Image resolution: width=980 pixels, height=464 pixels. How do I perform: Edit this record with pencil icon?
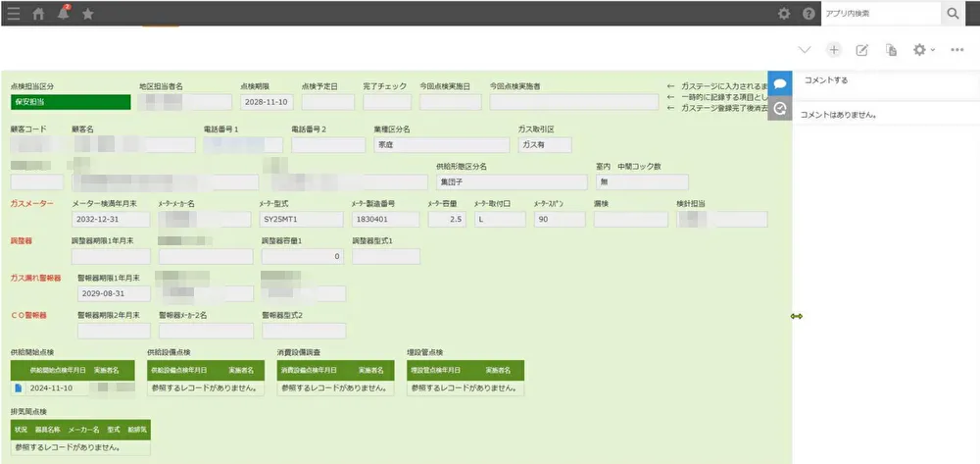click(862, 50)
